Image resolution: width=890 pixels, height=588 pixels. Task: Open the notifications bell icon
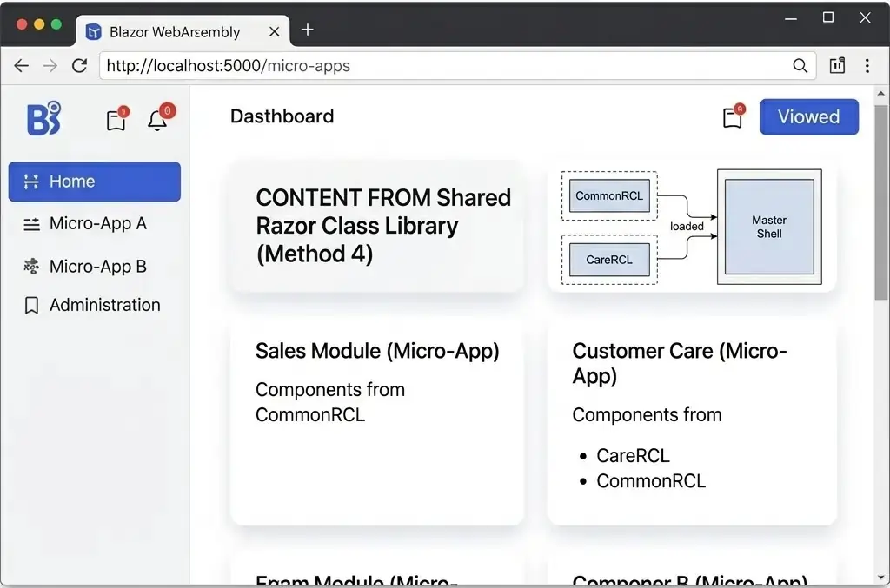point(160,117)
